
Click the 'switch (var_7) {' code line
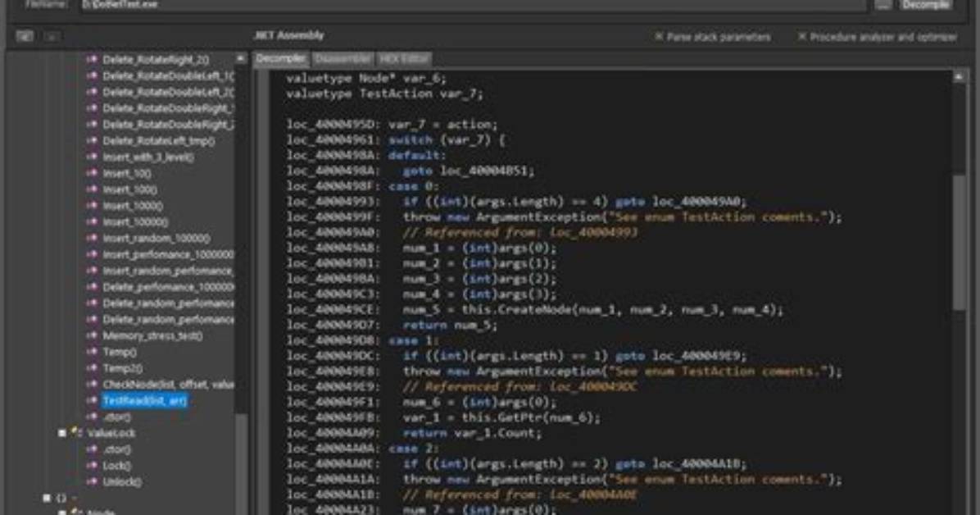(x=447, y=140)
